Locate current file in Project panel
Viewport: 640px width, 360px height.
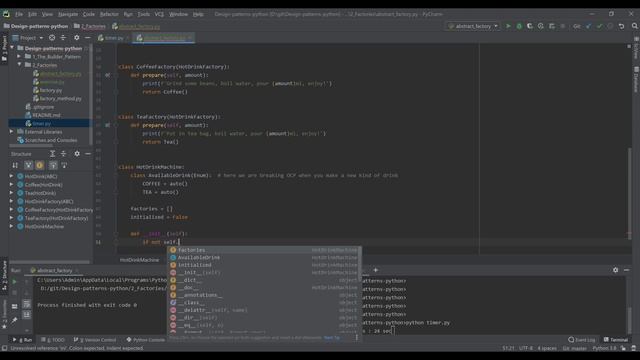pos(52,38)
